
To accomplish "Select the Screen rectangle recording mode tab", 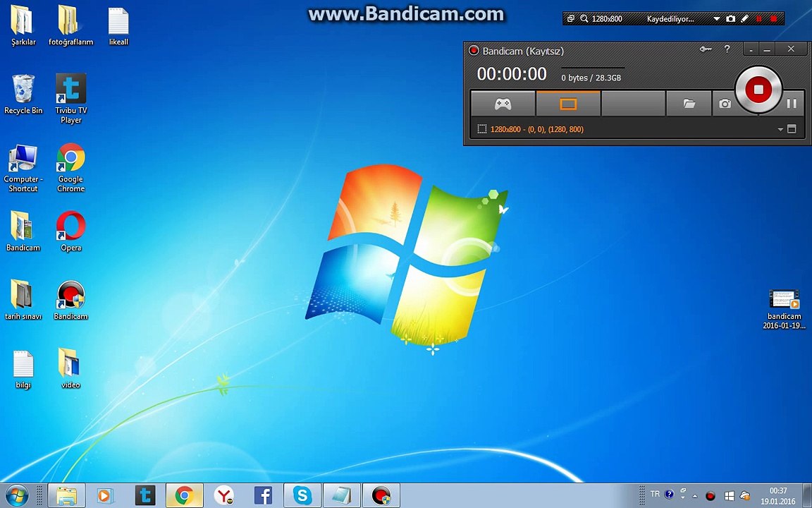I will (x=568, y=104).
